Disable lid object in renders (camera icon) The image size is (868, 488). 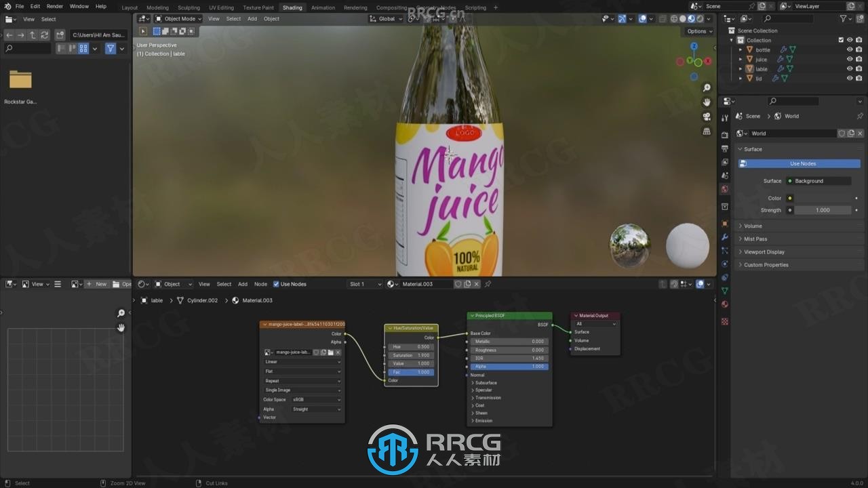(859, 78)
